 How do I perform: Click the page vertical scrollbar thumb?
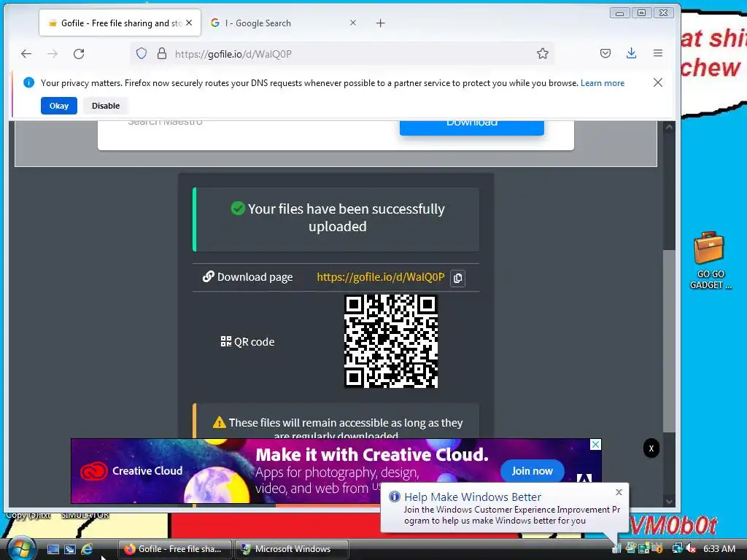[669, 341]
